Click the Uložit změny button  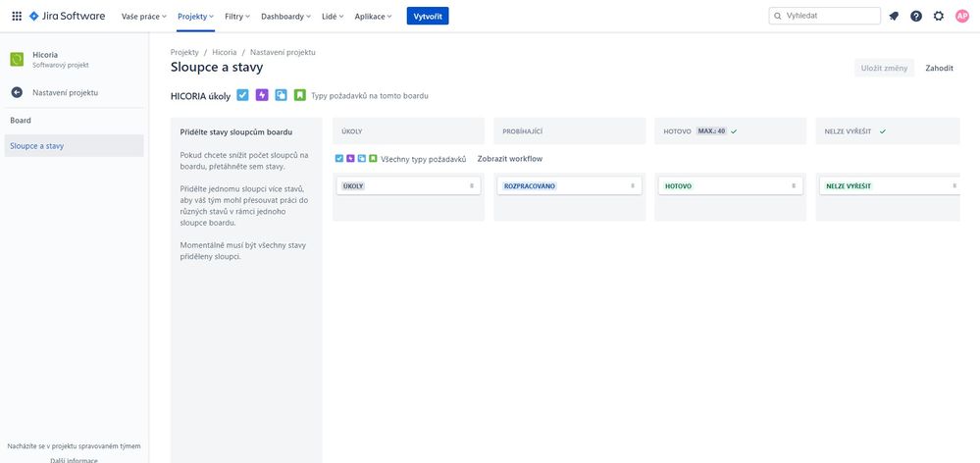coord(884,68)
